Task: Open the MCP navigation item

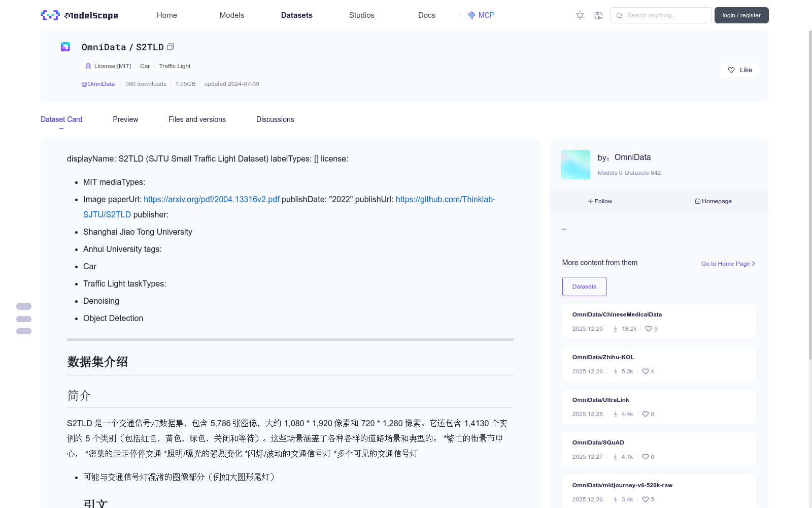Action: point(481,15)
